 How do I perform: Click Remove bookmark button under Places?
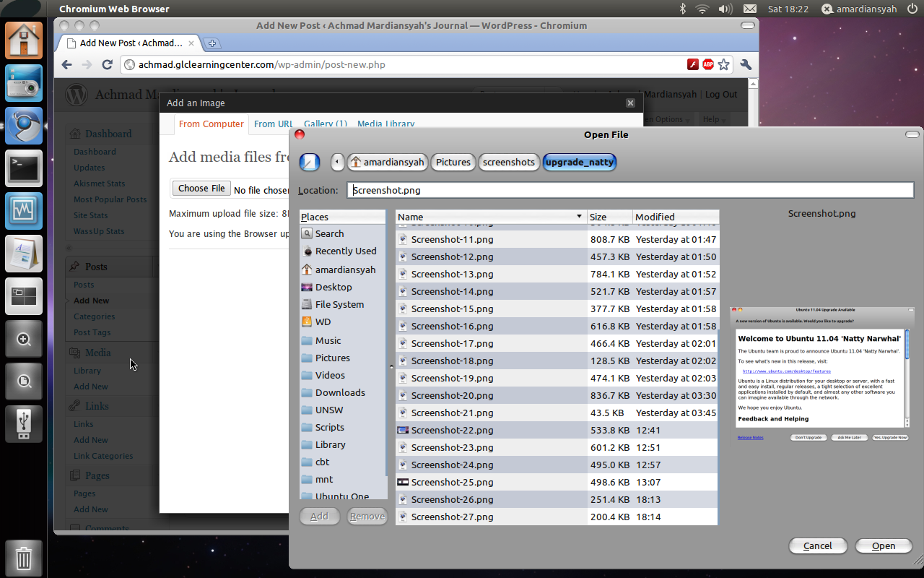click(367, 516)
